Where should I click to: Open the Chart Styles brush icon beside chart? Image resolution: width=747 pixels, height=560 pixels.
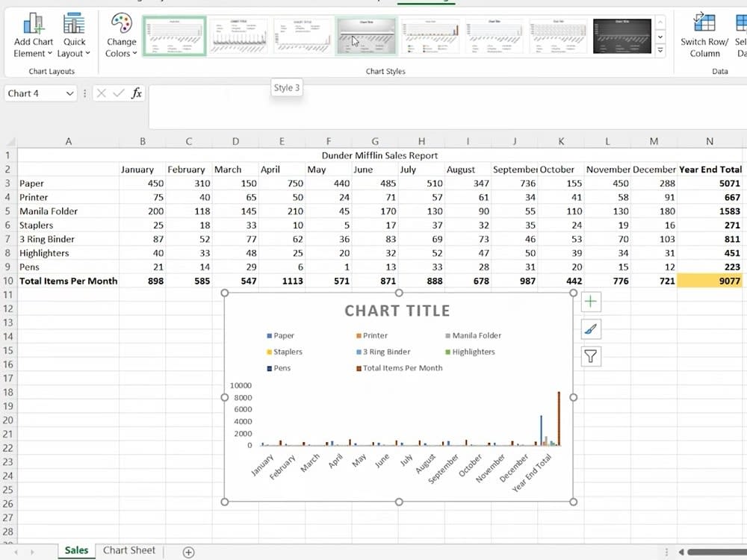click(x=591, y=329)
